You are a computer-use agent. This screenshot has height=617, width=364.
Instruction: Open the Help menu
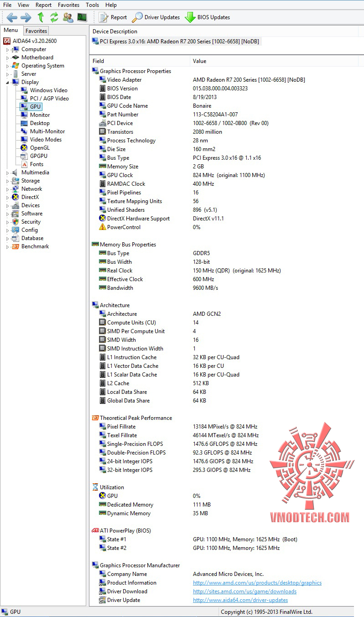(111, 5)
